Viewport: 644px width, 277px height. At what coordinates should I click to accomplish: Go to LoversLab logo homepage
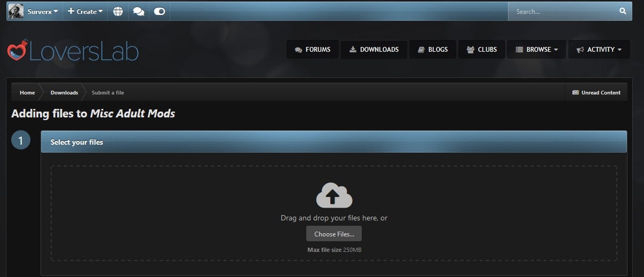click(73, 51)
